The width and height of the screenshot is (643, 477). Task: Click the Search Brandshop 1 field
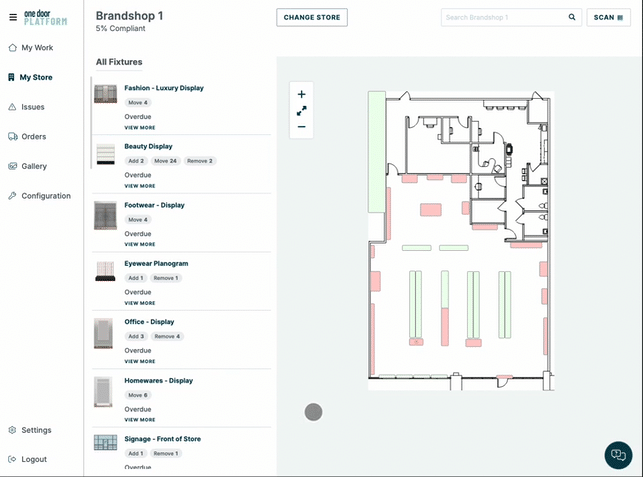503,17
